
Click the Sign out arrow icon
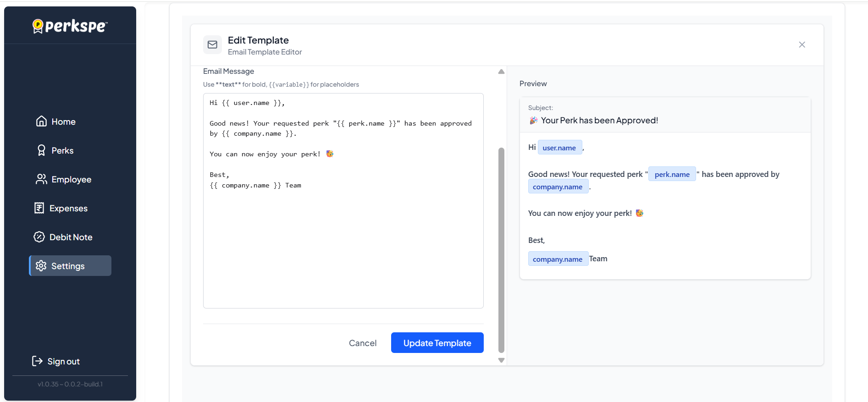(x=37, y=361)
